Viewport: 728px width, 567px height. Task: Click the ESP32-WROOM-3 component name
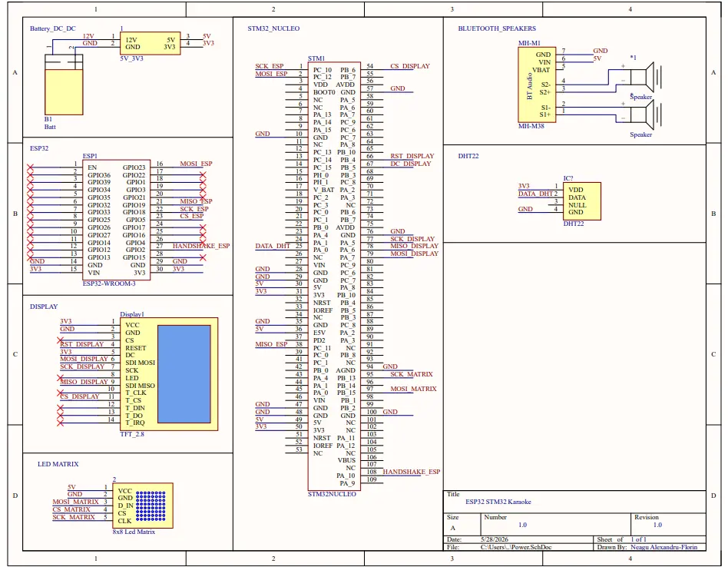point(109,283)
